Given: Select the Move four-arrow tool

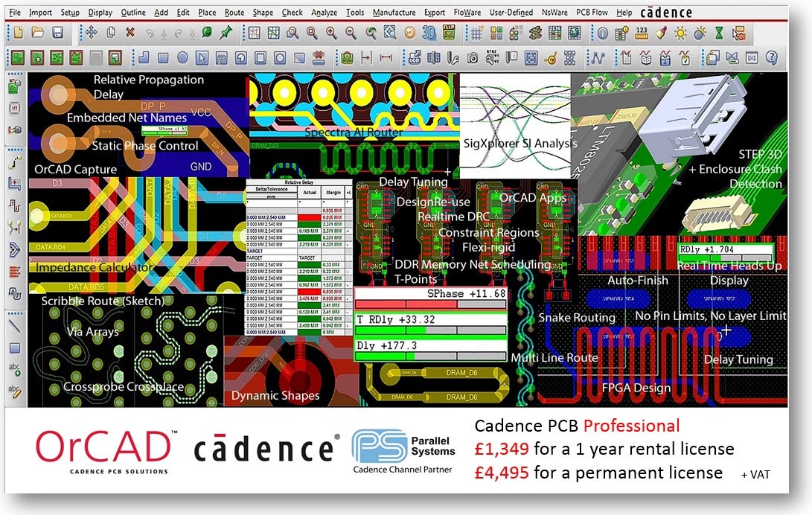Looking at the screenshot, I should (92, 33).
